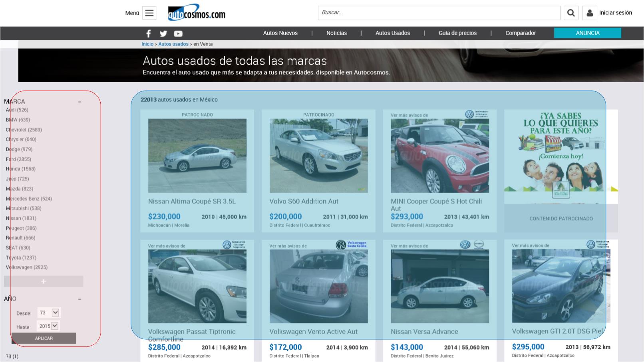Open the Facebook icon link
This screenshot has width=644, height=362.
(149, 34)
